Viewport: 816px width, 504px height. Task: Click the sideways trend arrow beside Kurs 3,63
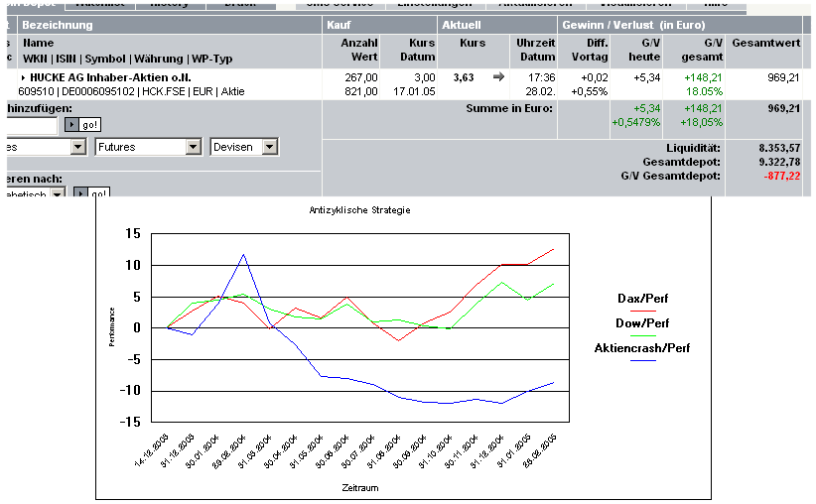[499, 76]
